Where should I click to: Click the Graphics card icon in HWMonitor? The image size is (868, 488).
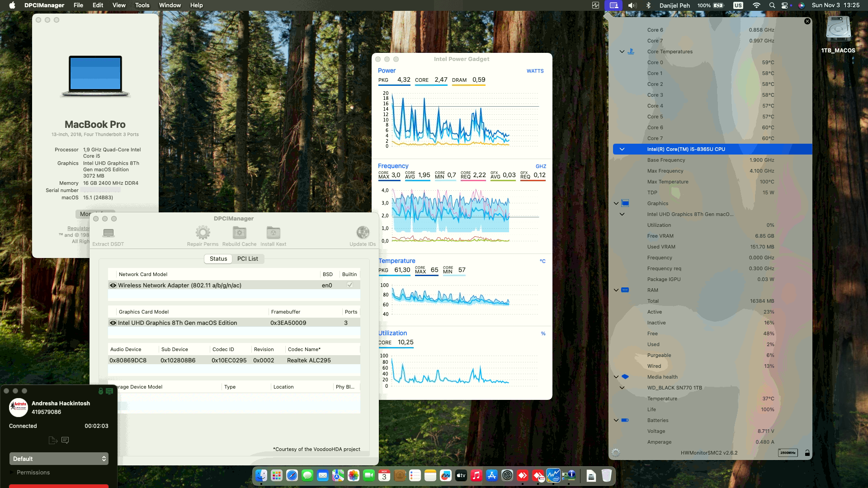(x=625, y=203)
